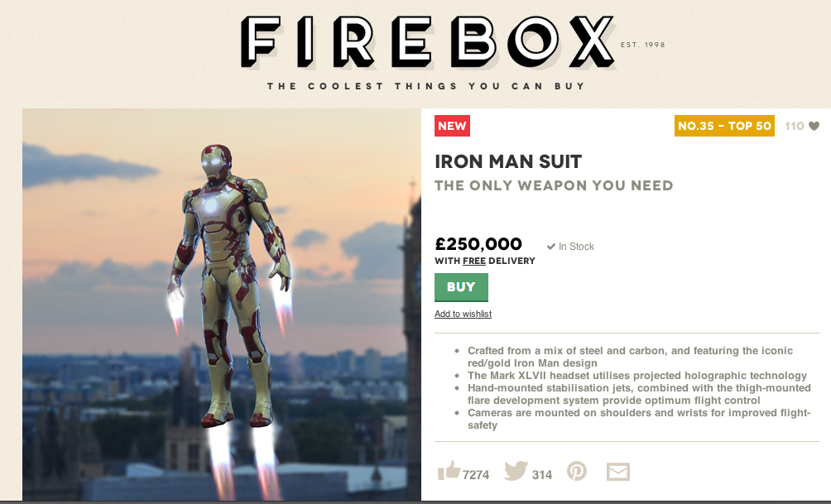Click THE COOLEST THINGS YOU CAN BUY tagline
This screenshot has height=504, width=831.
(426, 86)
